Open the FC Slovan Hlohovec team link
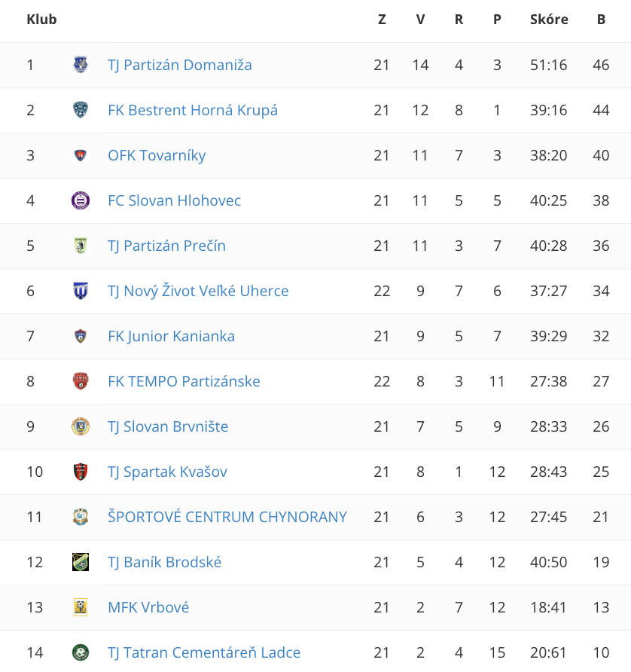The image size is (631, 672). [x=175, y=200]
